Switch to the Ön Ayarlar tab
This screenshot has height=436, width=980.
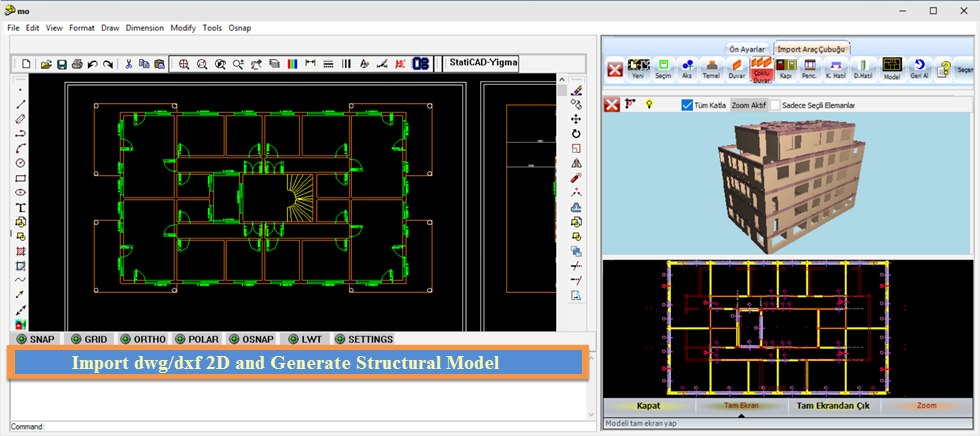coord(747,47)
